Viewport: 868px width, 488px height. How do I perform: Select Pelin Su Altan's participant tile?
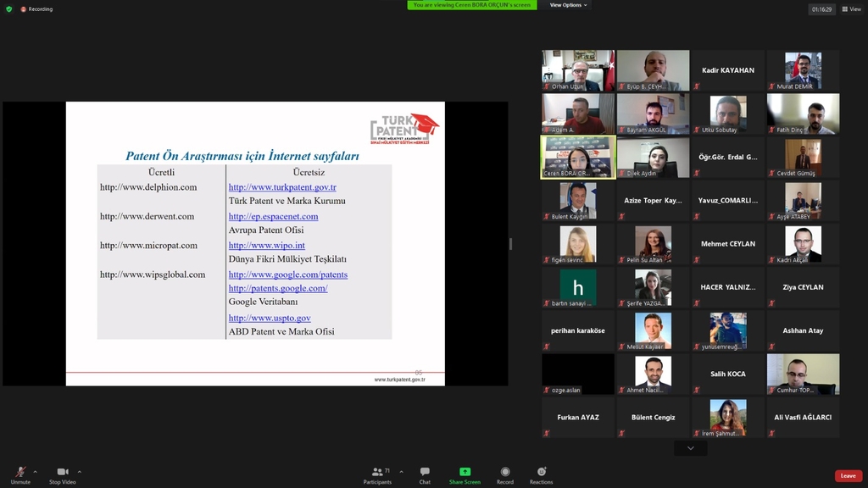[x=654, y=244]
